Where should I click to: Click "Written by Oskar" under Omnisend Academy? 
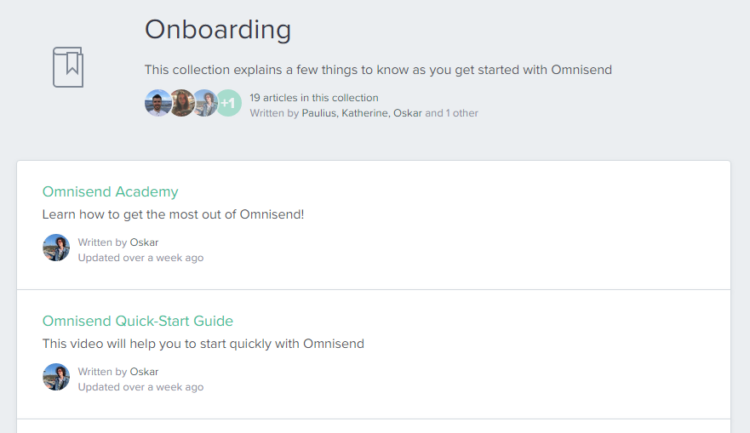[118, 243]
